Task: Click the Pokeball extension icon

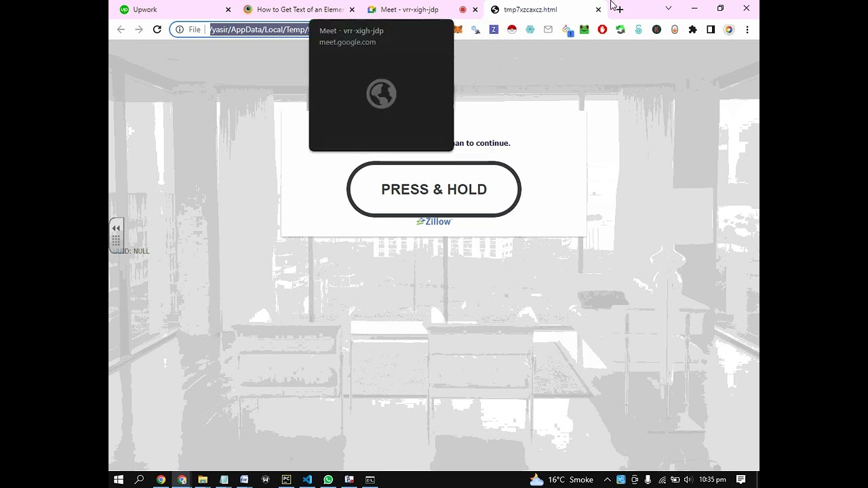Action: (512, 30)
